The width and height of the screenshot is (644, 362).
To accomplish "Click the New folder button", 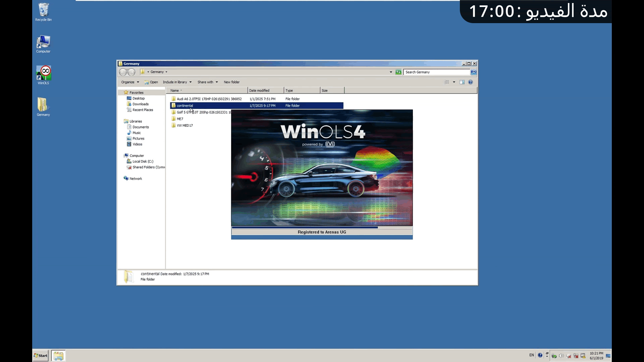I will pos(231,82).
